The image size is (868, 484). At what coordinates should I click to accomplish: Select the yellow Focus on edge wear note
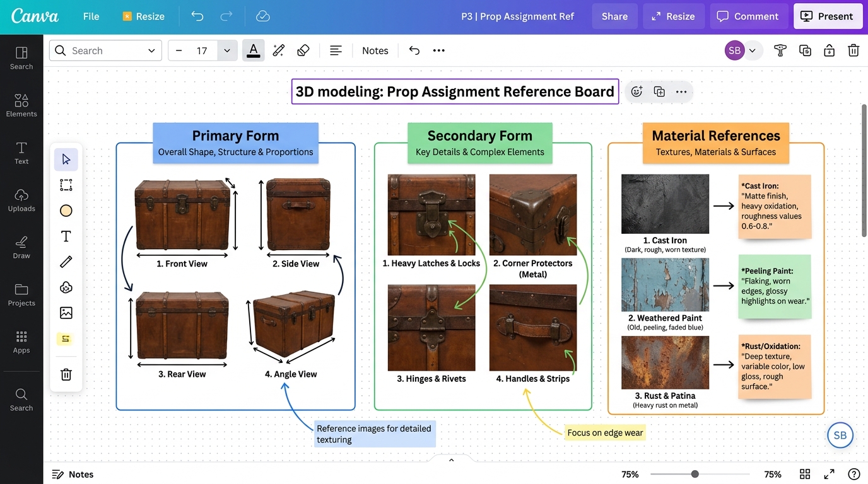[x=605, y=432]
